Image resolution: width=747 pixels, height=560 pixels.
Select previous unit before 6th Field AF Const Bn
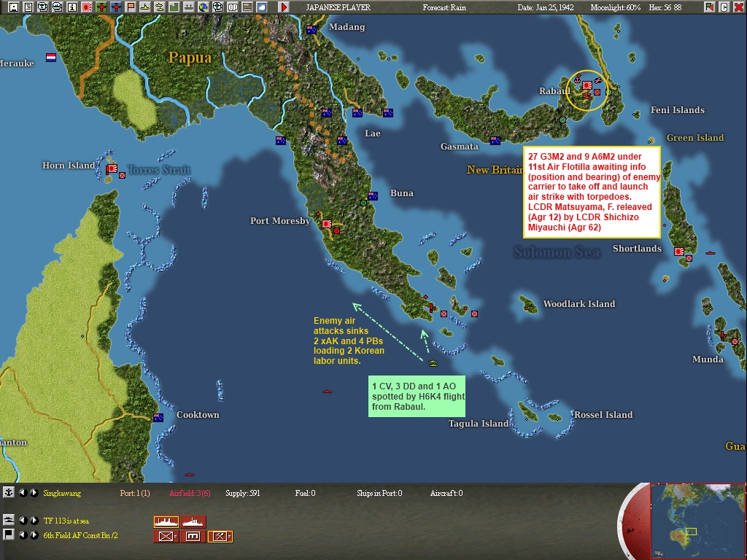(23, 535)
